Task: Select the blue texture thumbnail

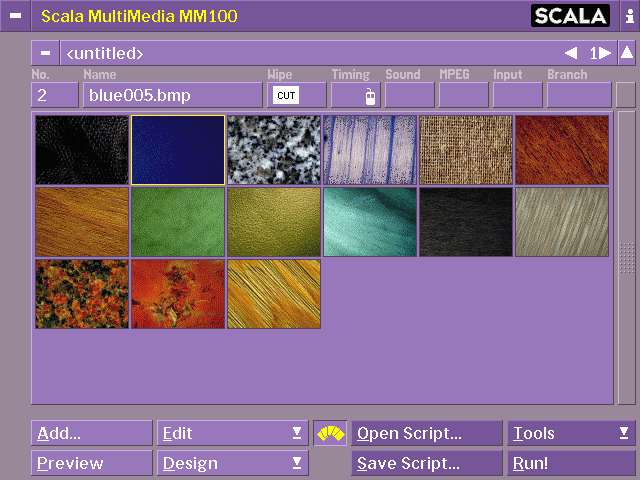Action: point(178,150)
